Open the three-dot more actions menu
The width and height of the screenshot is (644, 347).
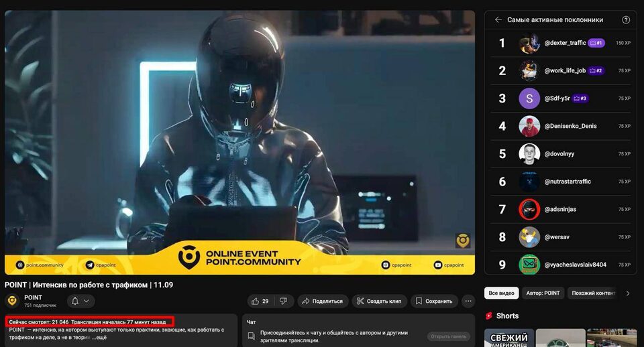click(x=468, y=301)
